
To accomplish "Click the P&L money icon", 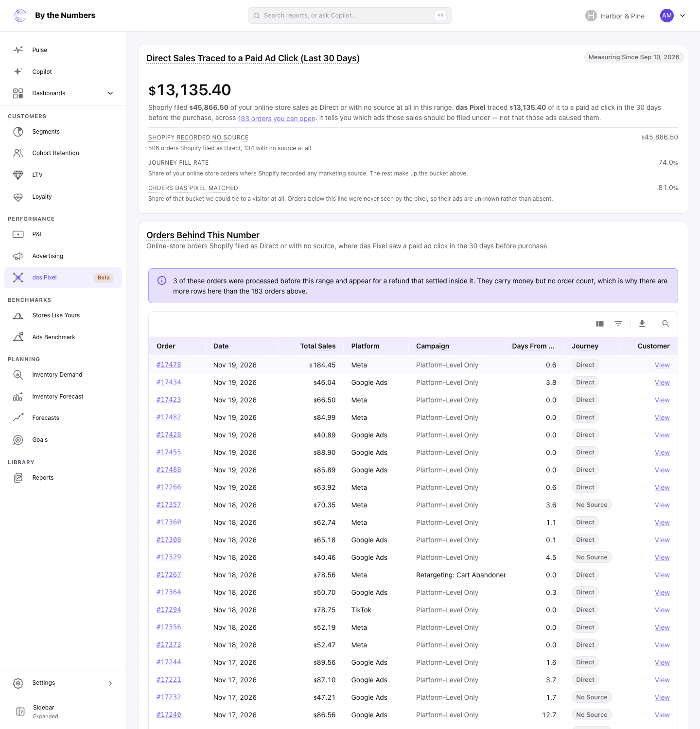I will click(x=18, y=234).
